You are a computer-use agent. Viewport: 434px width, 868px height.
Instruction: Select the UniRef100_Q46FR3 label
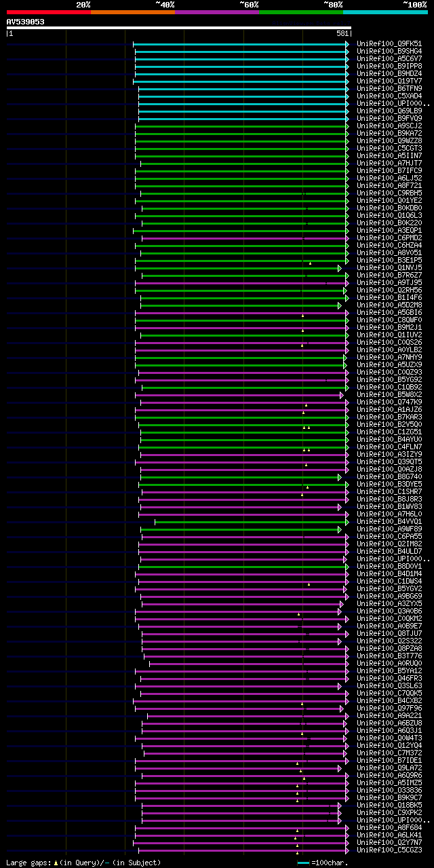click(389, 678)
